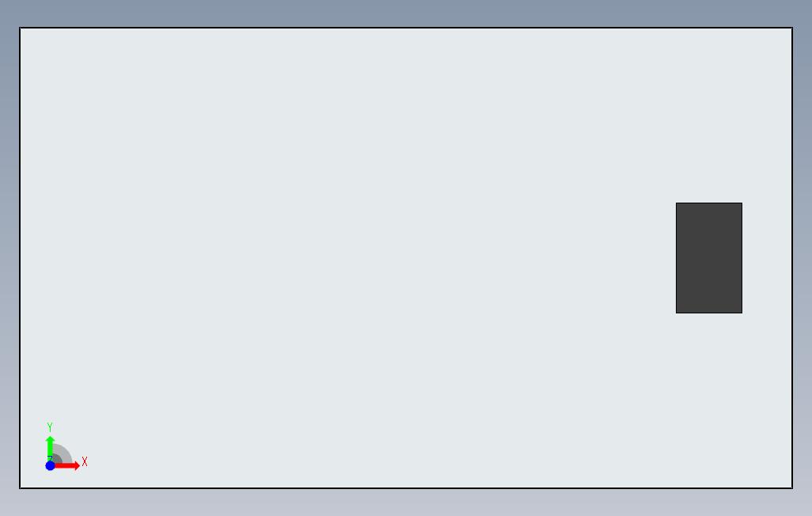Screen dimensions: 812x516
Task: Click the red X axis label
Action: tap(85, 461)
